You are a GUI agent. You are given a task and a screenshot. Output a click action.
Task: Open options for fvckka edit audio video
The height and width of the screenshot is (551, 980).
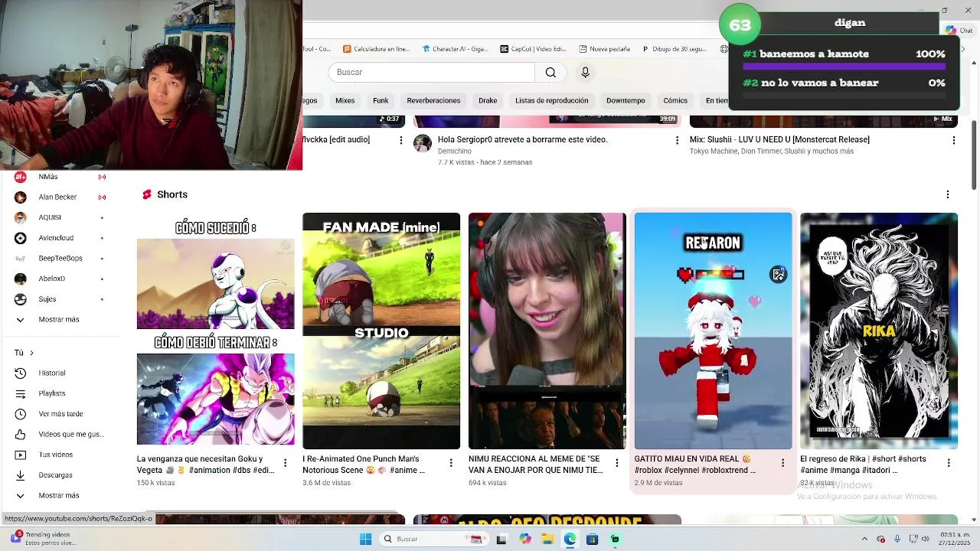click(x=400, y=140)
